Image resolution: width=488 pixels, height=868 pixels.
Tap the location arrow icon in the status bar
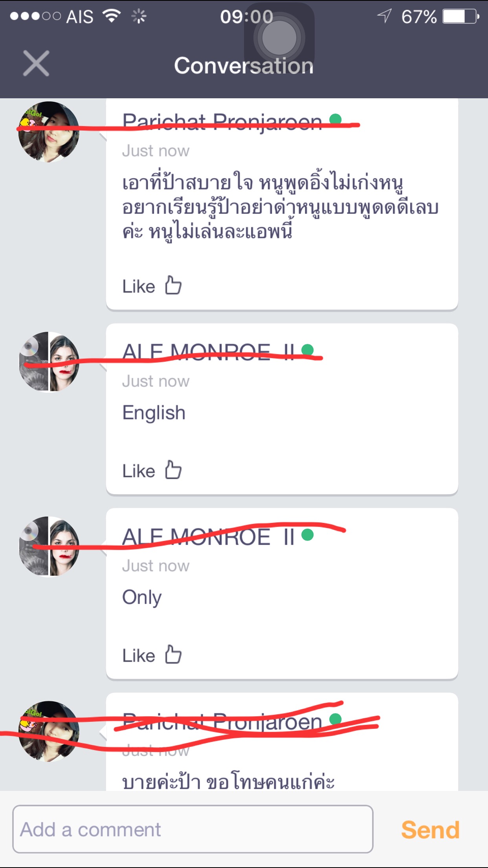(x=384, y=16)
